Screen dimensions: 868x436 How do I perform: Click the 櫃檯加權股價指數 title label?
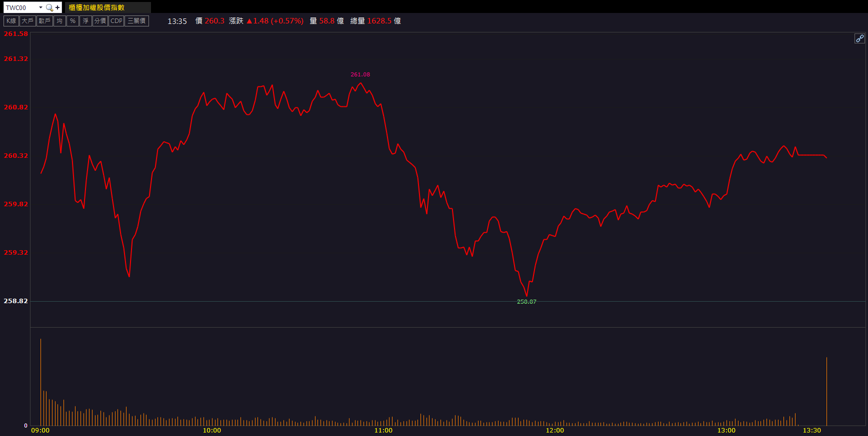[x=96, y=7]
